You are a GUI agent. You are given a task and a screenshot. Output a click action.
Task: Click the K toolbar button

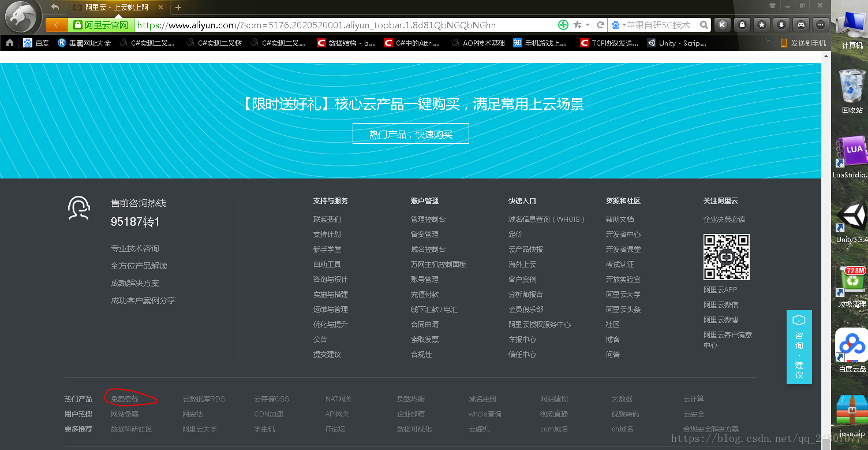(722, 25)
